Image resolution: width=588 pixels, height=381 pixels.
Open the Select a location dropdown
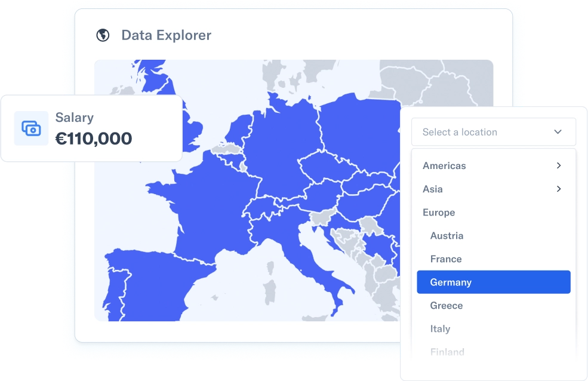coord(494,132)
